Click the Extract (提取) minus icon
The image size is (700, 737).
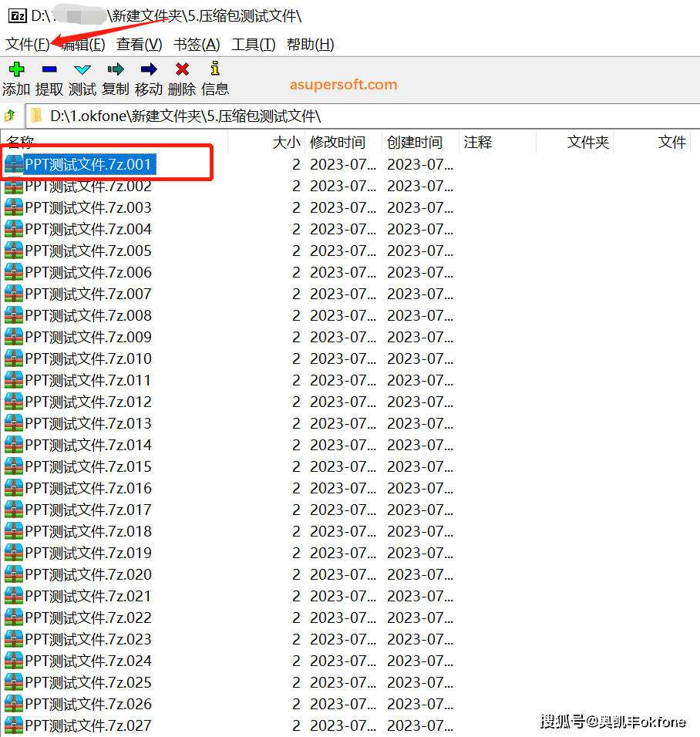pyautogui.click(x=49, y=70)
